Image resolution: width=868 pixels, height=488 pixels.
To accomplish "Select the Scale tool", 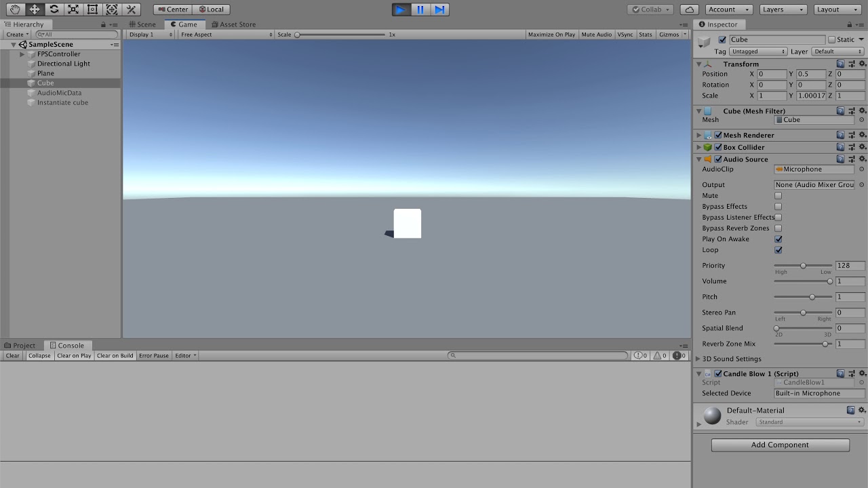I will click(73, 9).
